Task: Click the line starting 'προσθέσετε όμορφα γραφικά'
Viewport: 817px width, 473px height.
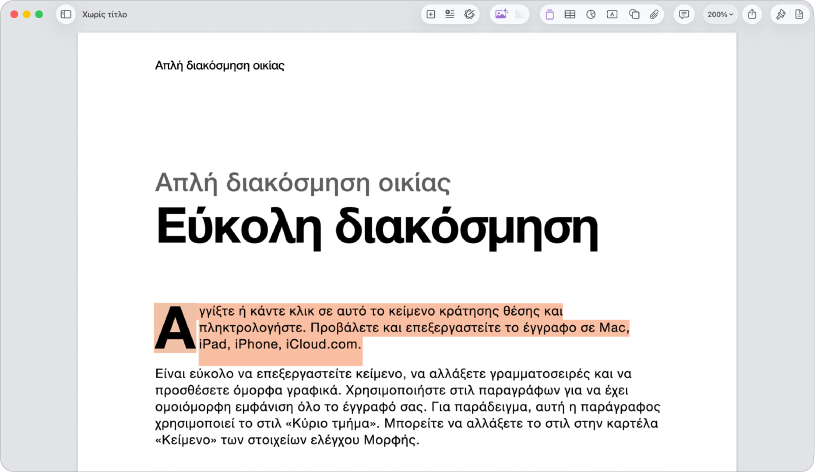Action: coord(392,391)
